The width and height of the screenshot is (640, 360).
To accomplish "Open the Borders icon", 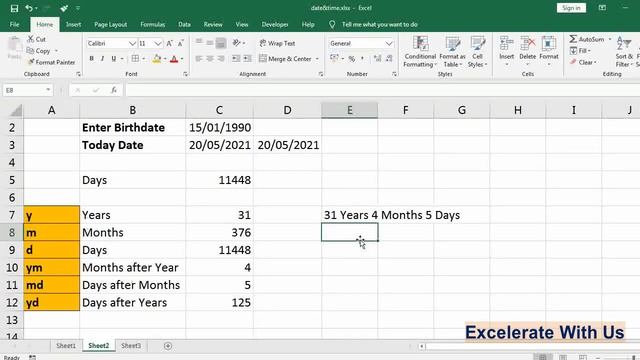I will pos(135,59).
